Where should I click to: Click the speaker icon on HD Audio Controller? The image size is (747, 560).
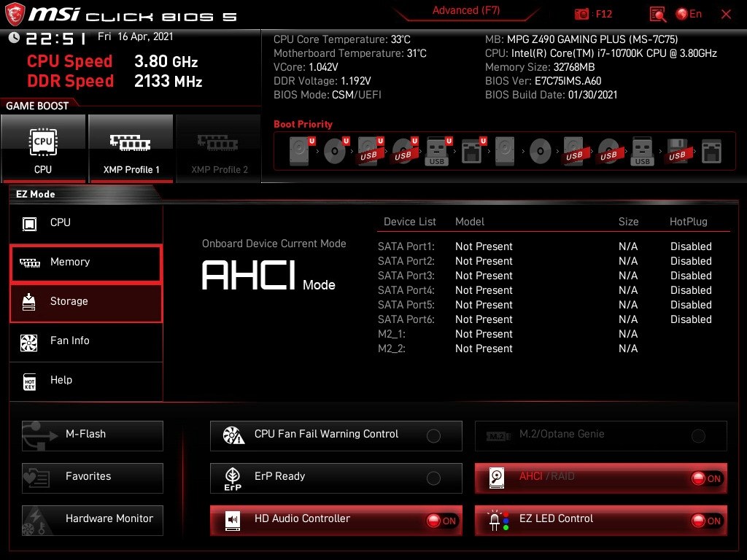pos(231,521)
